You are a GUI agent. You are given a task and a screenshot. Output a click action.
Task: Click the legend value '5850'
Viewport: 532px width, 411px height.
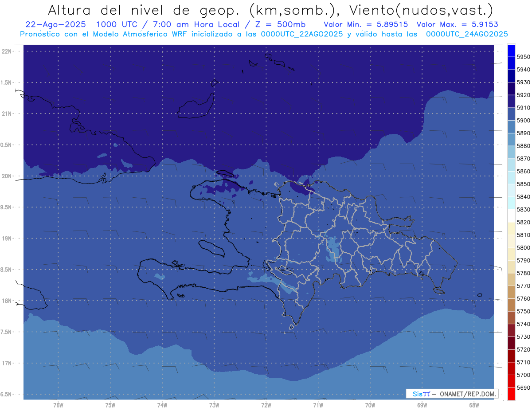(x=523, y=184)
